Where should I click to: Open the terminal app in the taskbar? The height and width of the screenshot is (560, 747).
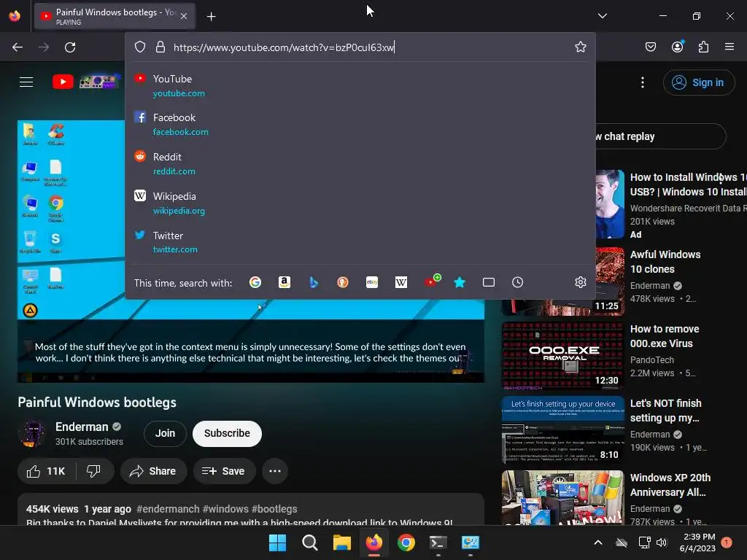[x=438, y=542]
